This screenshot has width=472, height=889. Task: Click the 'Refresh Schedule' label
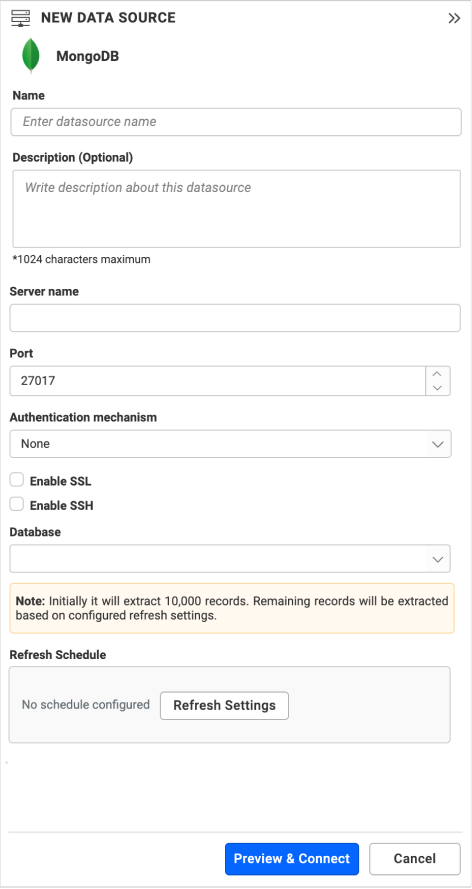point(58,655)
